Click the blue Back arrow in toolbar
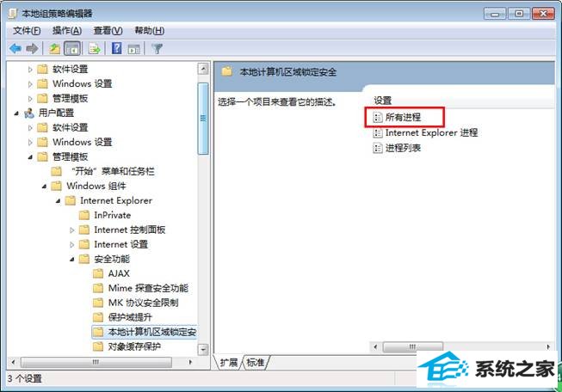 click(x=15, y=48)
